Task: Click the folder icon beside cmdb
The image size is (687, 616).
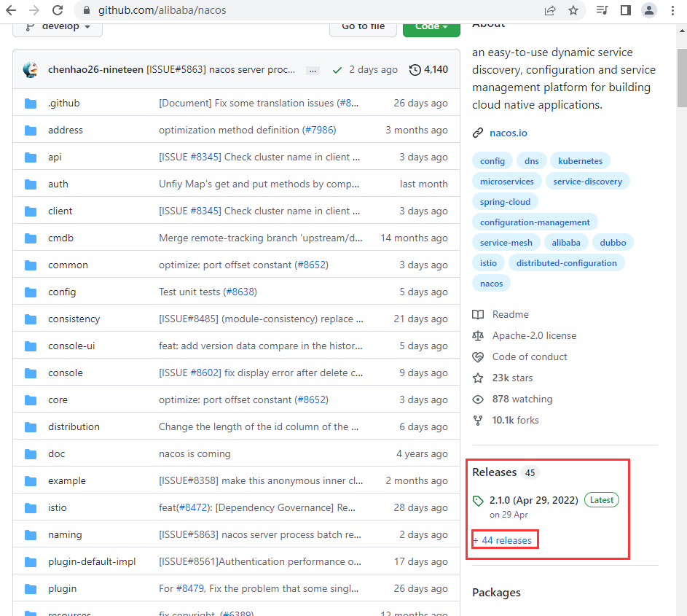Action: pos(31,238)
